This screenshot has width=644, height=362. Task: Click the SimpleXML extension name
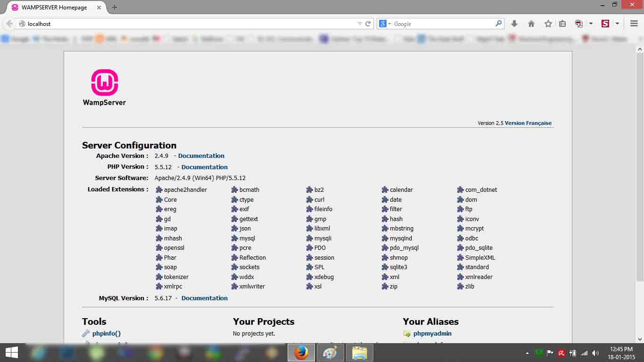480,258
